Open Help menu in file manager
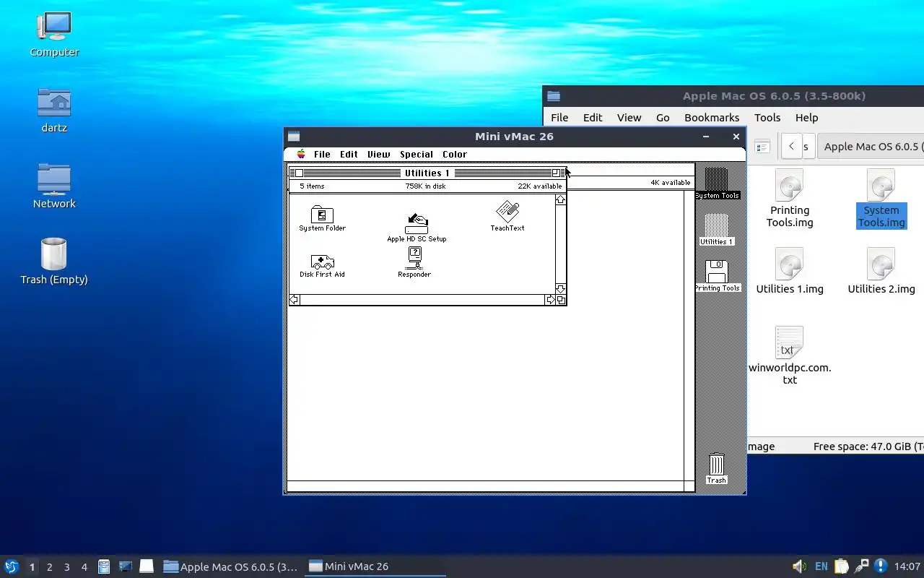Screen dimensions: 924x578 click(806, 117)
